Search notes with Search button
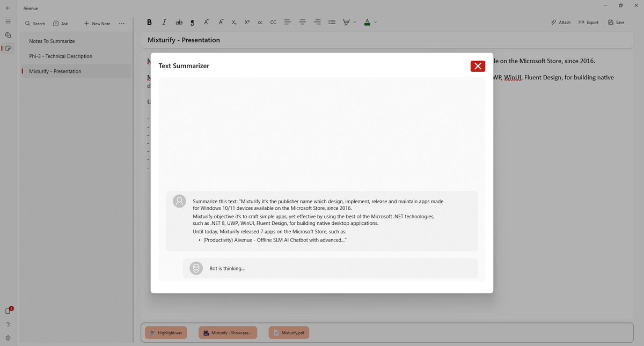Screen dimensions: 644x346 pos(35,24)
